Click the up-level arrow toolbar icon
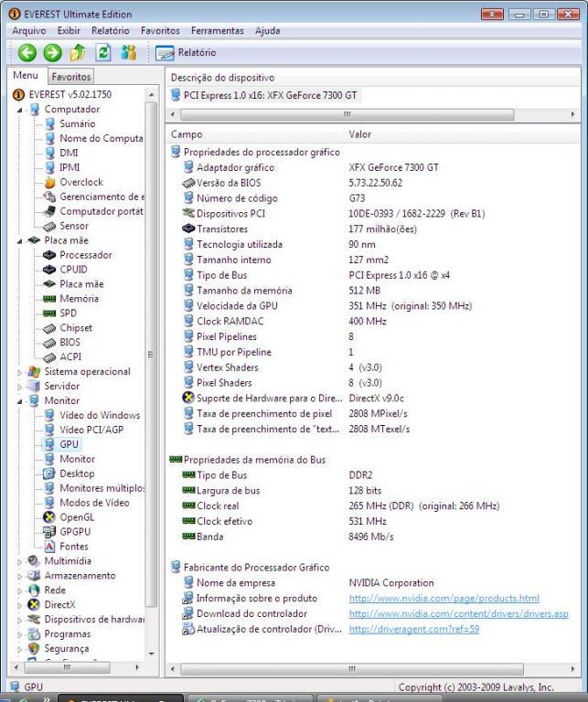This screenshot has height=702, width=588. (x=78, y=53)
